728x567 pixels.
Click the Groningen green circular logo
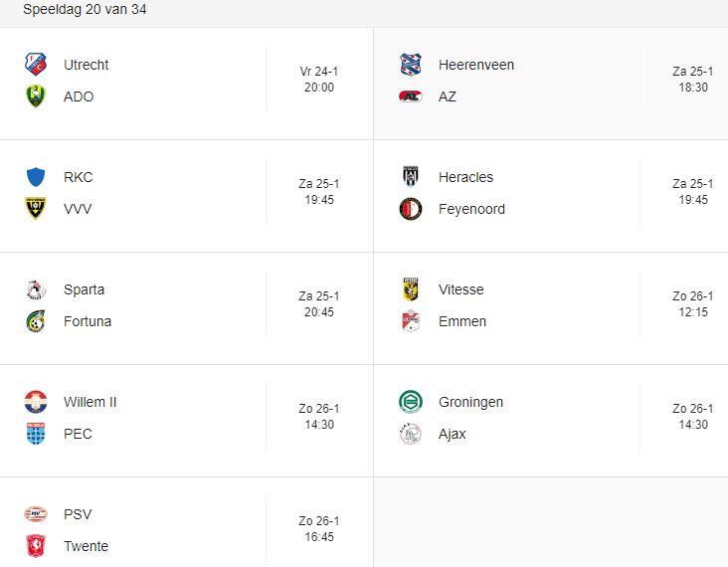[x=411, y=402]
